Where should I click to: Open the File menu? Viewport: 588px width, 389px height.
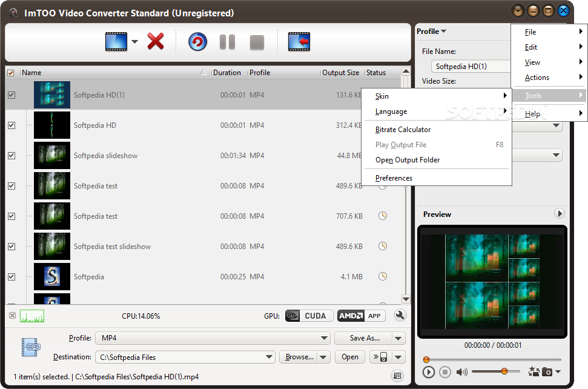(x=550, y=32)
